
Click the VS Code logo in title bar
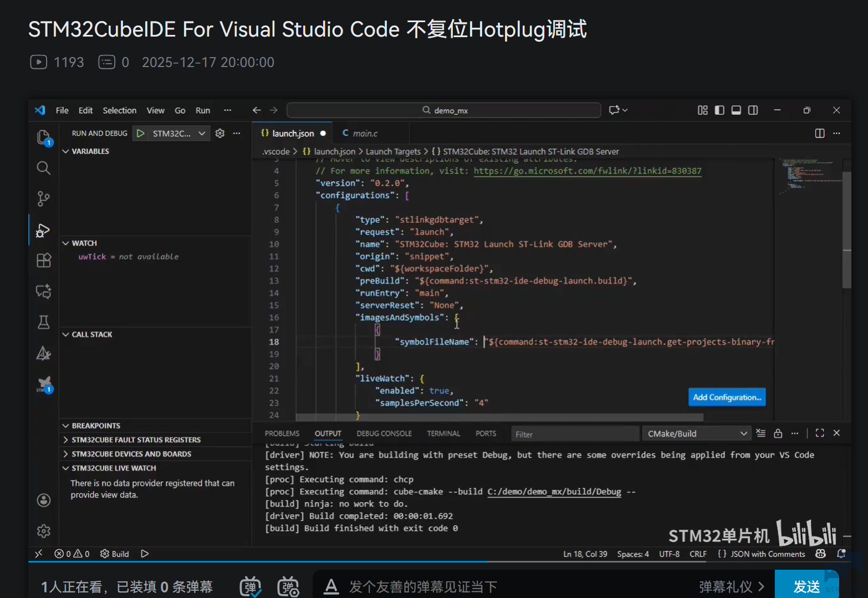pyautogui.click(x=40, y=110)
